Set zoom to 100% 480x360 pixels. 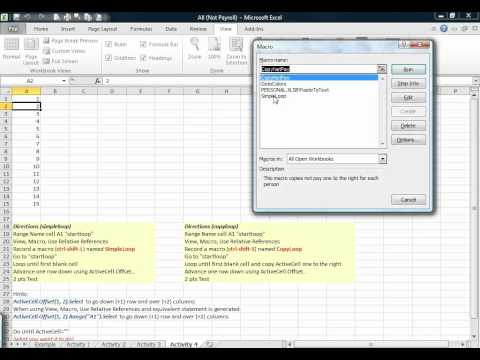tap(214, 49)
